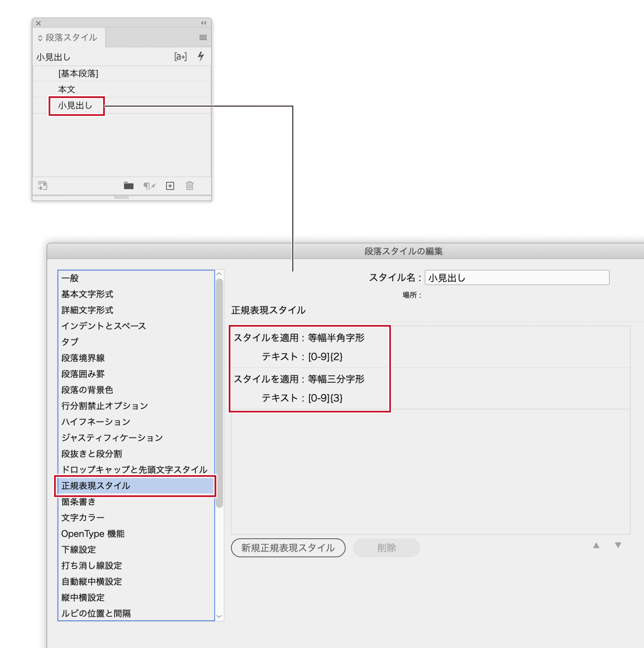Image resolution: width=644 pixels, height=648 pixels.
Task: Click the スタイル名 input field
Action: point(517,278)
